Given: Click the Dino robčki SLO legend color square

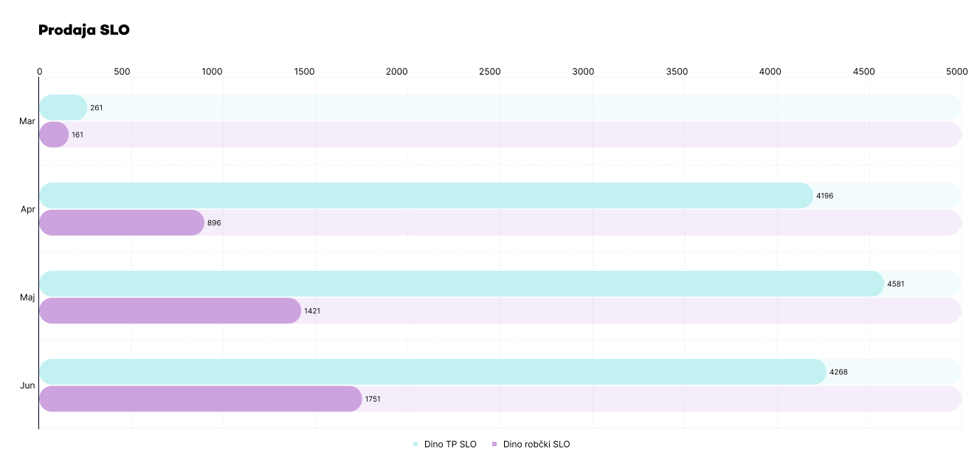Looking at the screenshot, I should click(x=494, y=444).
